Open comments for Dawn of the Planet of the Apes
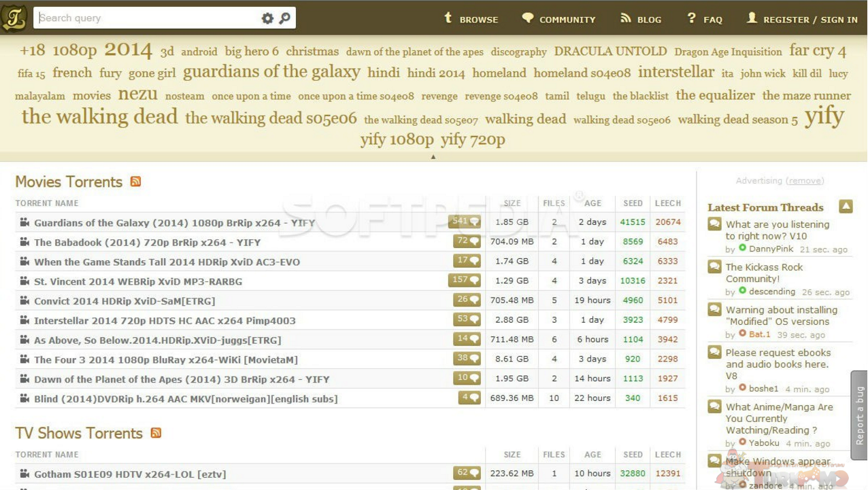The width and height of the screenshot is (868, 490). [x=467, y=378]
